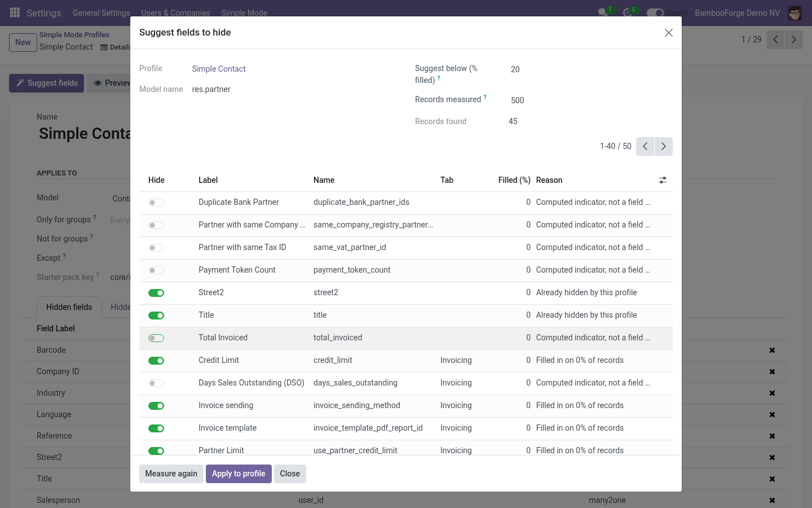The image size is (812, 508).
Task: Toggle Hide for Partner with same Tax ID
Action: pos(156,248)
